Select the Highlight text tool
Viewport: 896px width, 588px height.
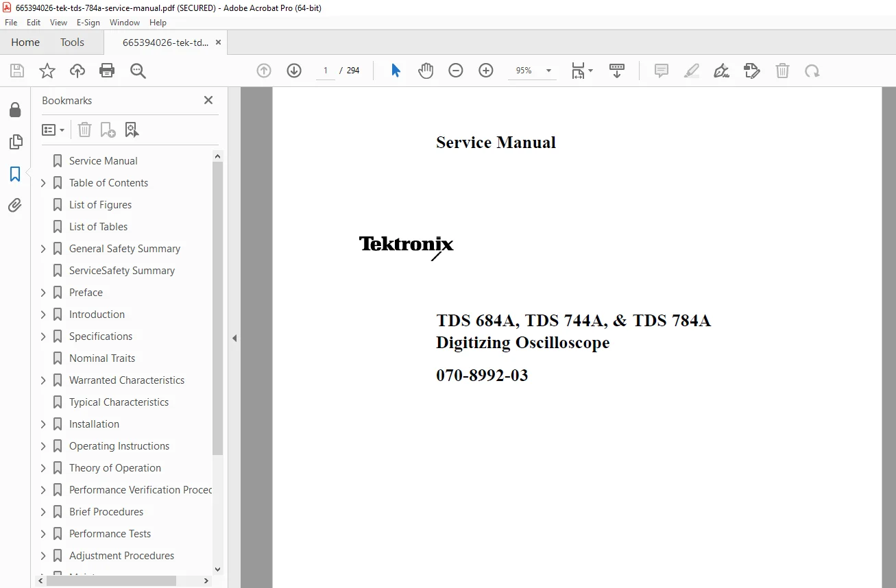(692, 71)
